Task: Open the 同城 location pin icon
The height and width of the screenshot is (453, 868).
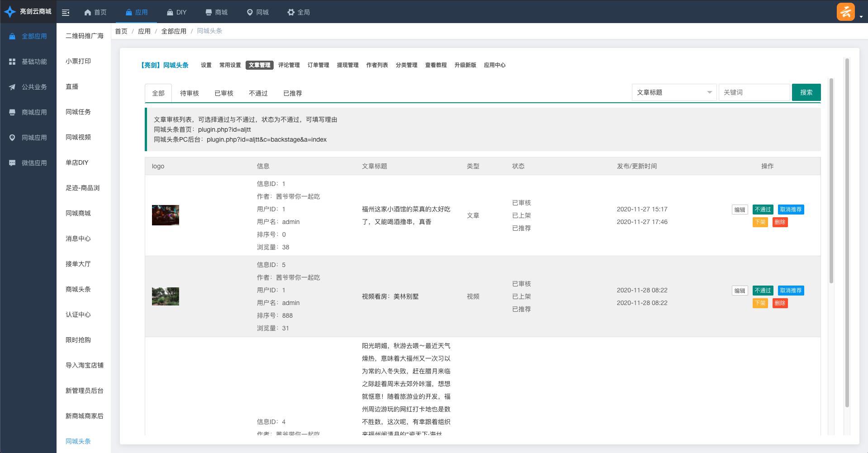Action: pyautogui.click(x=250, y=13)
